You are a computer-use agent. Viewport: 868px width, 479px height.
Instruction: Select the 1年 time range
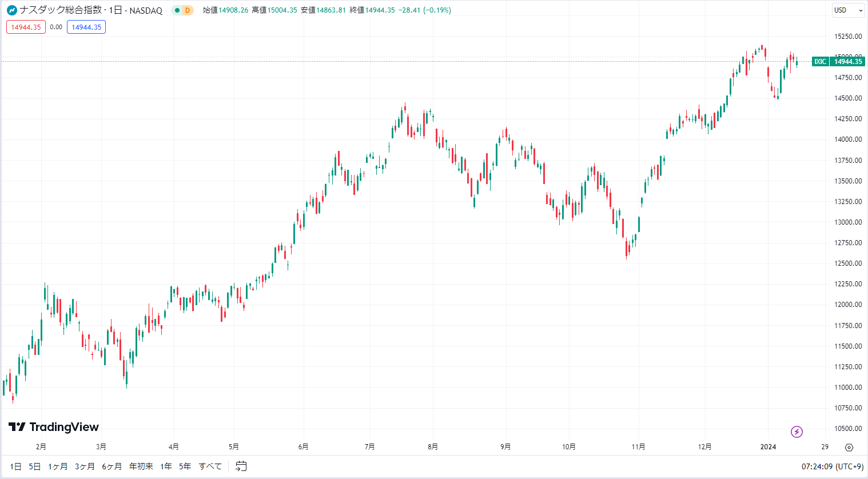166,466
